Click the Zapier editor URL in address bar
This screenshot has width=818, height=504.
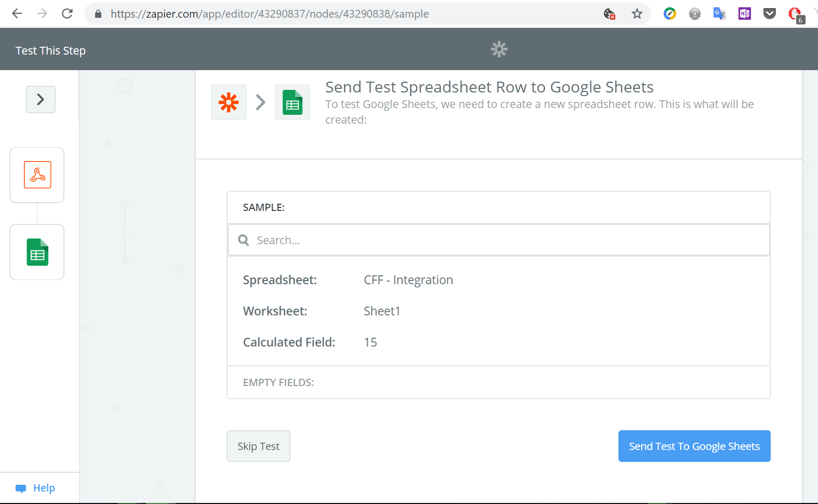269,14
